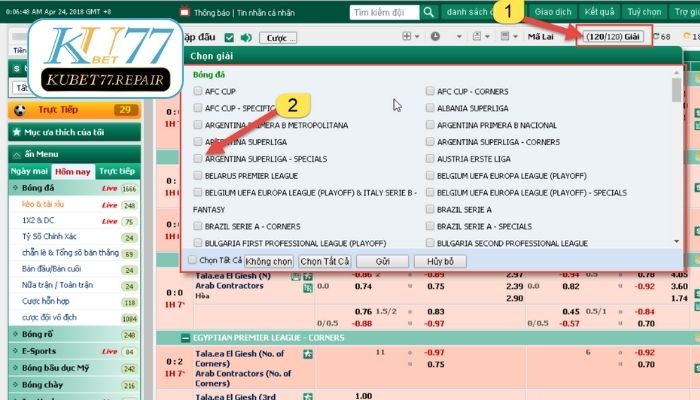Click the Gửi submit button
Viewport: 700px width, 400px height.
coord(383,261)
